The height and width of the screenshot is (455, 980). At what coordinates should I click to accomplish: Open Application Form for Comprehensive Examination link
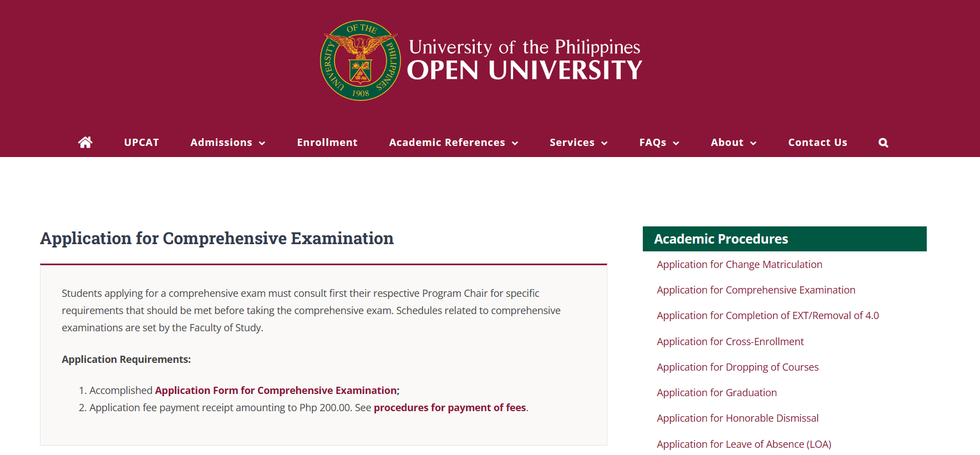point(276,390)
